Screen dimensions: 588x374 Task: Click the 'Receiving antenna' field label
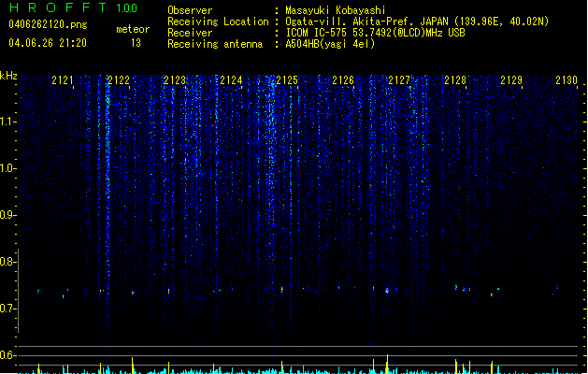(215, 44)
